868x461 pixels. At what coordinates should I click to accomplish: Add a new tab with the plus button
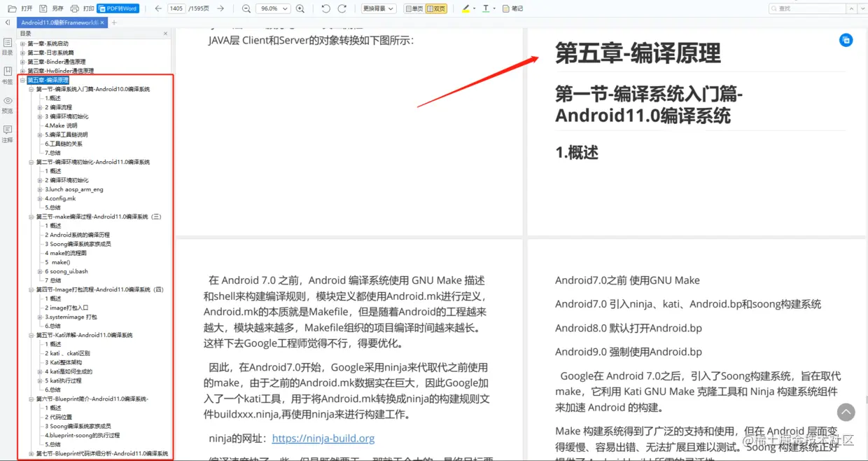[x=115, y=22]
